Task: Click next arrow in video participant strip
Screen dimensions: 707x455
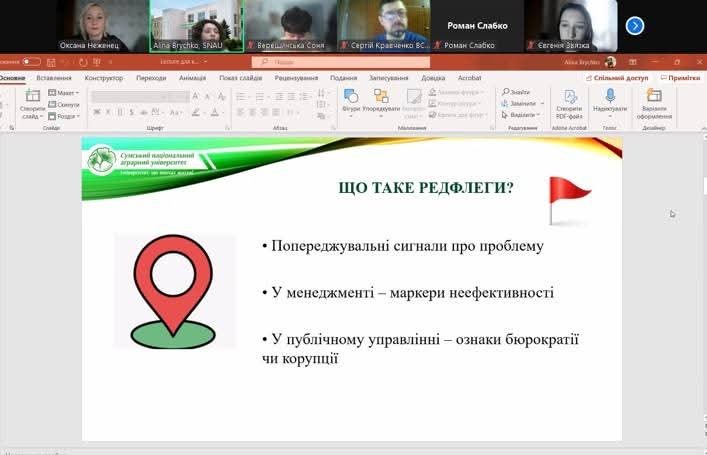Action: coord(634,26)
